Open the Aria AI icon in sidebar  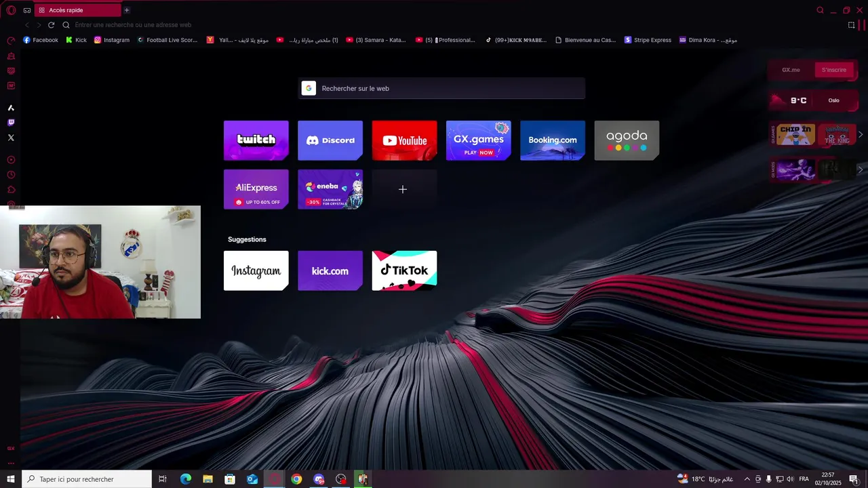11,108
